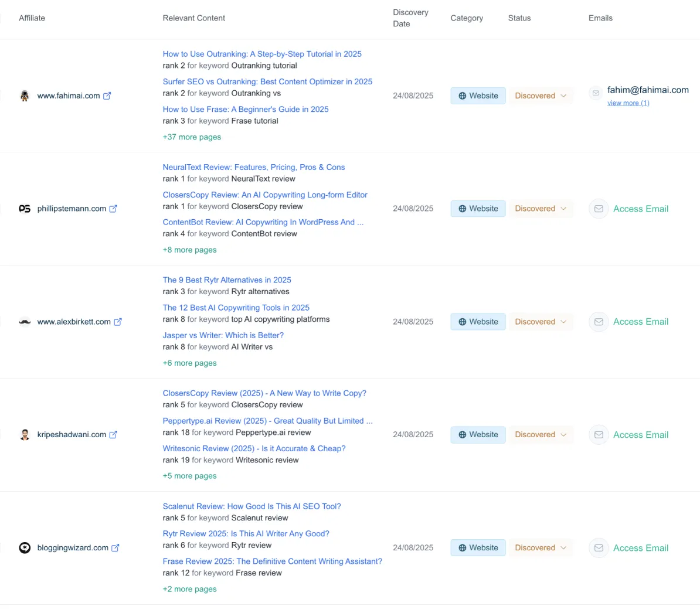Image resolution: width=700 pixels, height=613 pixels.
Task: Open external link icon for phillipstemann.com
Action: 113,209
